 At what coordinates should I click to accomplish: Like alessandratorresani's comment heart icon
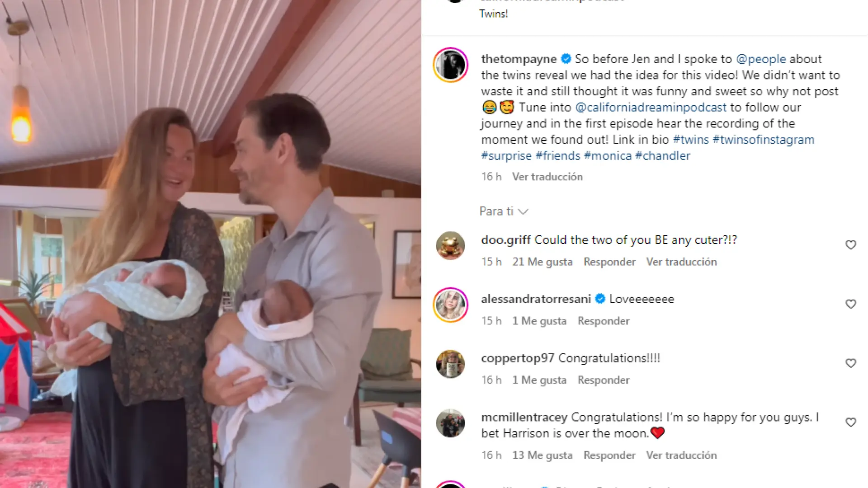(851, 304)
